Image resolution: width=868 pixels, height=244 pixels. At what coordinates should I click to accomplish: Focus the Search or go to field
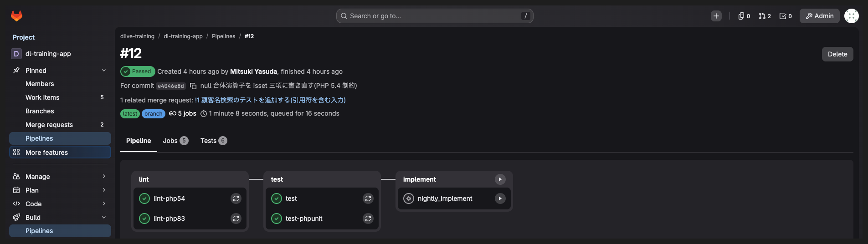coord(435,16)
